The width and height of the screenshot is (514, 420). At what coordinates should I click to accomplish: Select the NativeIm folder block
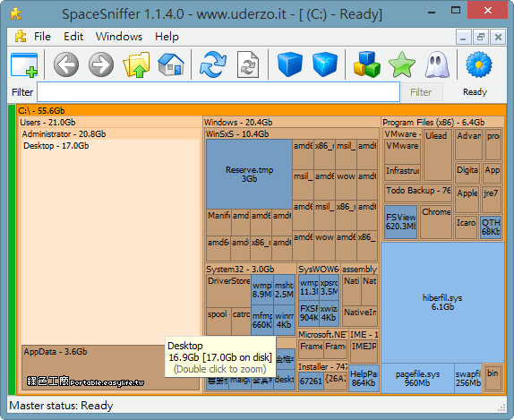[x=360, y=316]
